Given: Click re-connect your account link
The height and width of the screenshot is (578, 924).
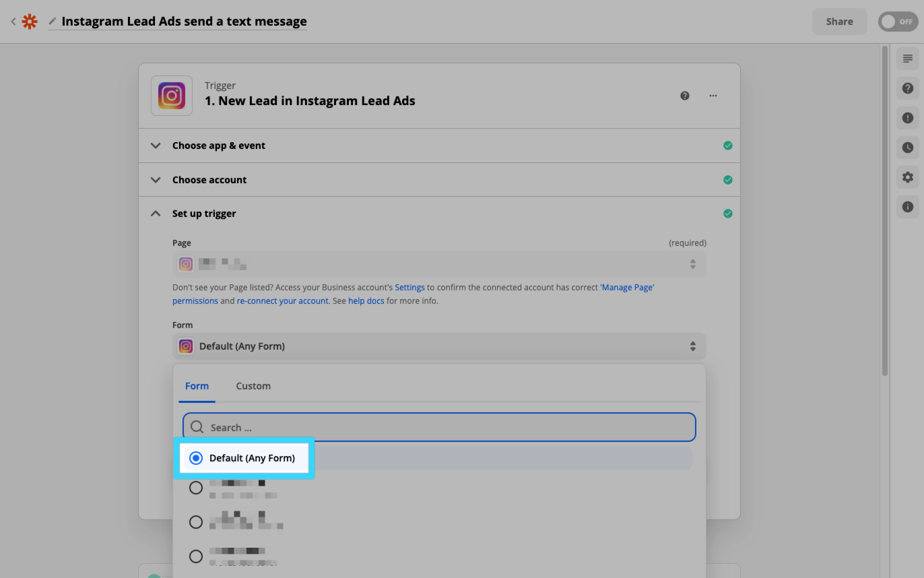Looking at the screenshot, I should click(x=283, y=300).
